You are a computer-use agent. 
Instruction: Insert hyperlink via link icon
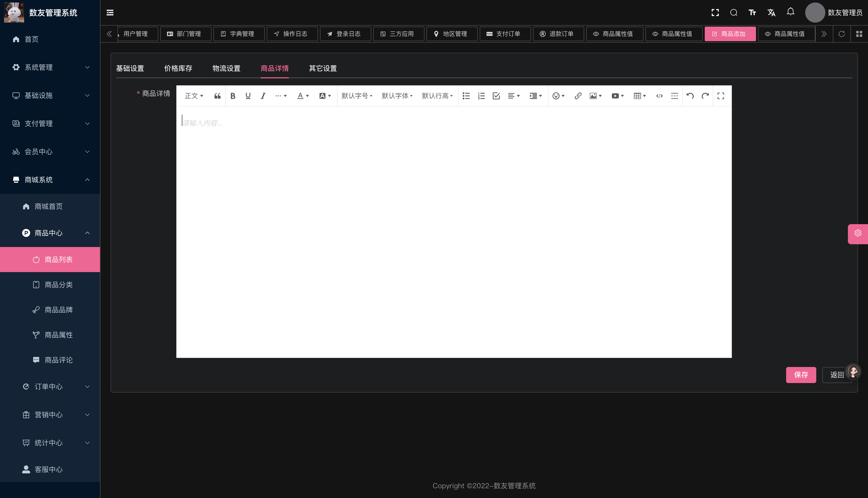click(578, 96)
